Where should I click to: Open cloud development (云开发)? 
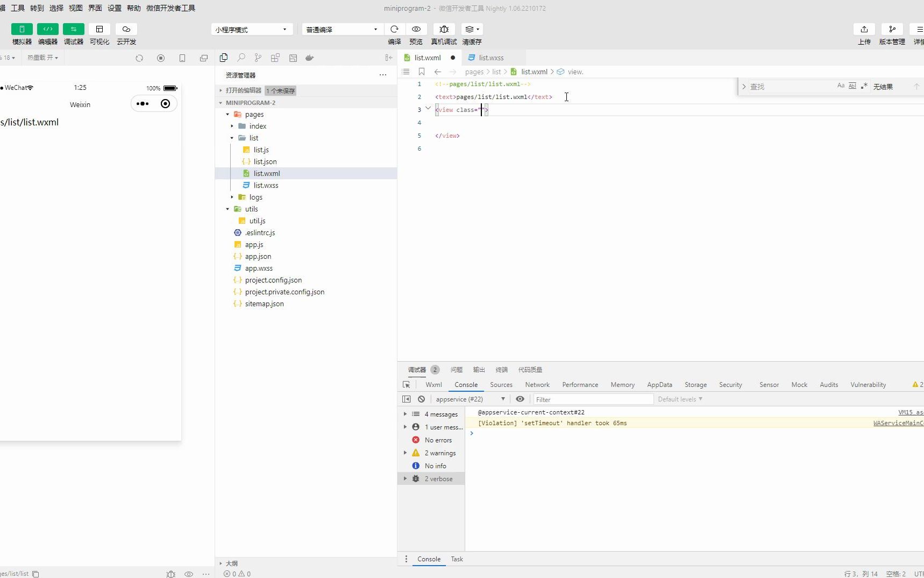[x=126, y=29]
